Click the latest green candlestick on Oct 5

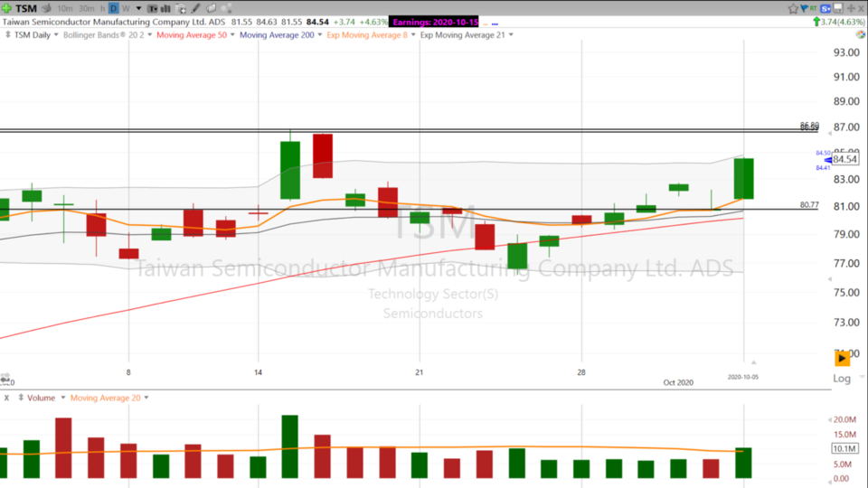(x=743, y=179)
